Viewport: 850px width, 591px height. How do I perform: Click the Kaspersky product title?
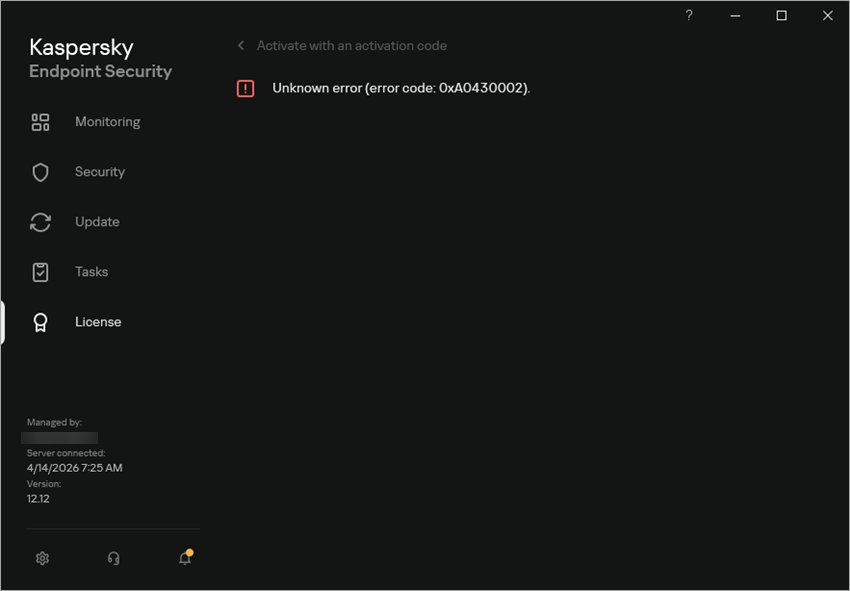[x=81, y=48]
